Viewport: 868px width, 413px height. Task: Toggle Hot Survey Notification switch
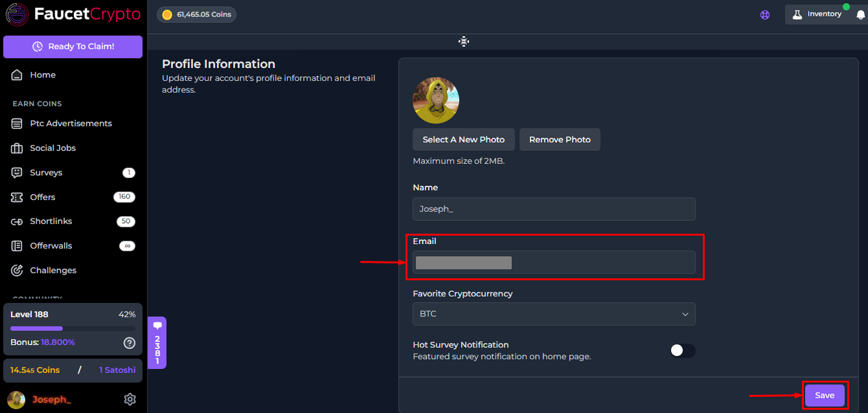tap(683, 350)
